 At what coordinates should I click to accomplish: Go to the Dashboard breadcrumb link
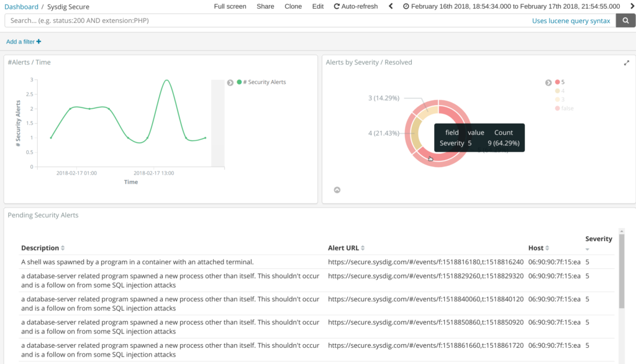pos(21,7)
